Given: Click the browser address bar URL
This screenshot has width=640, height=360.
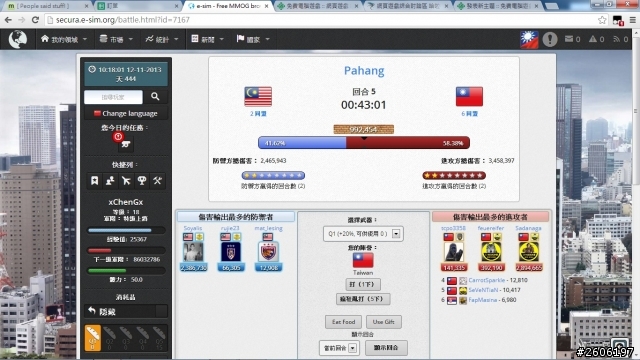Looking at the screenshot, I should tap(122, 20).
